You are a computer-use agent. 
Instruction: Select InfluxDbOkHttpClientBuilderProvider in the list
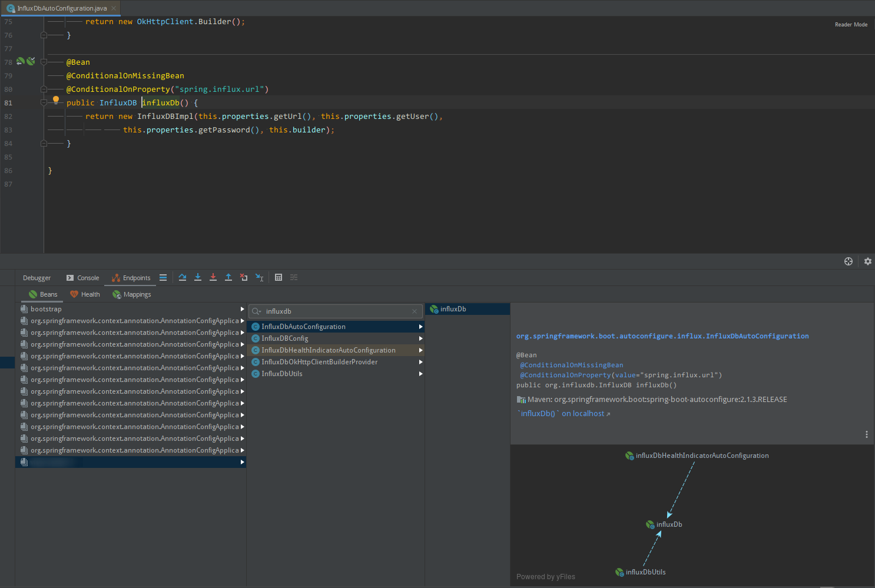pos(336,362)
